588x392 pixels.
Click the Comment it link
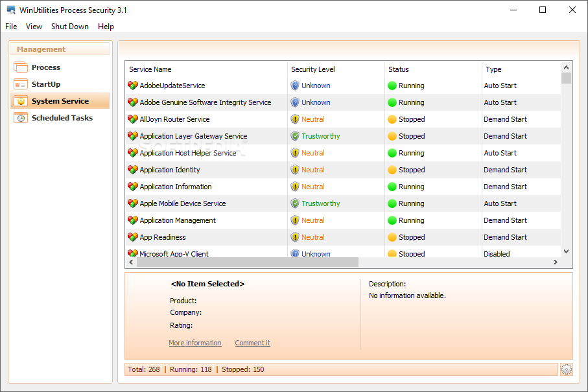pos(252,343)
